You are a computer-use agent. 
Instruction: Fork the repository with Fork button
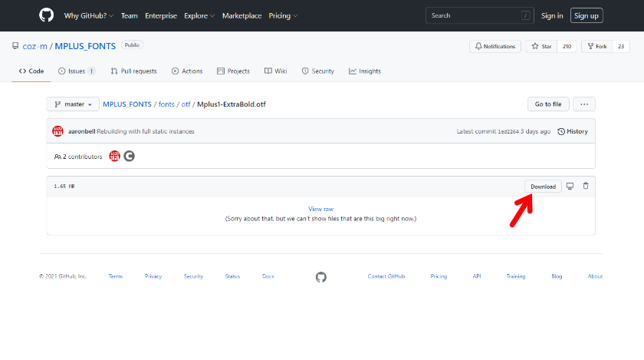pos(596,46)
